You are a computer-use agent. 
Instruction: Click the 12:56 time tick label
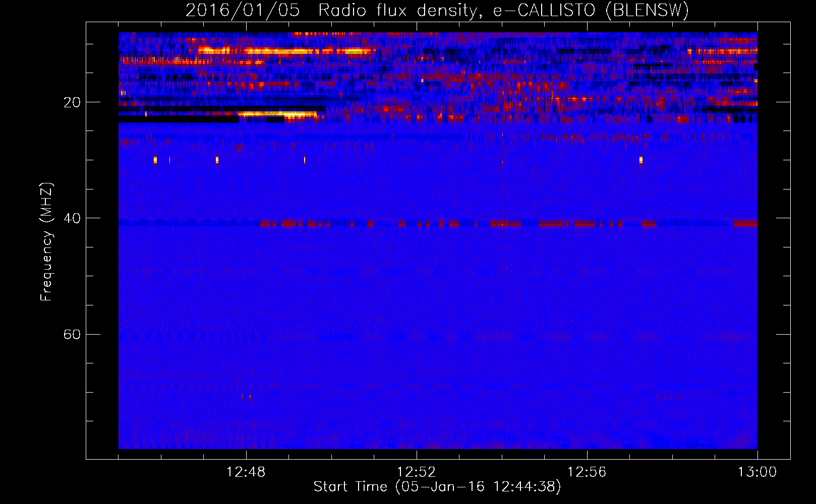pyautogui.click(x=587, y=472)
